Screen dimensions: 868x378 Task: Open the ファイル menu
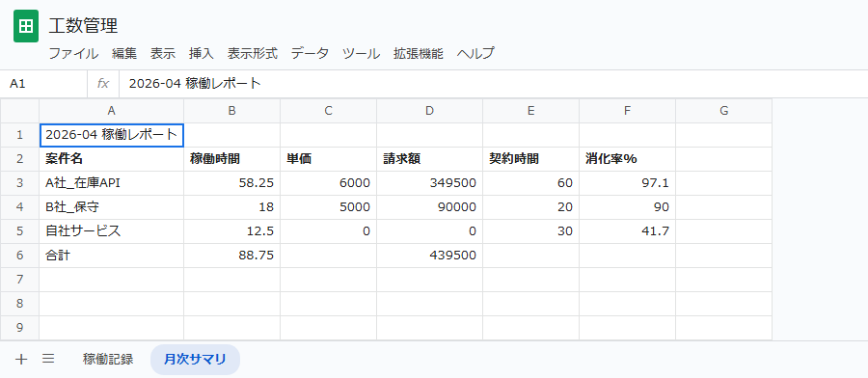pos(73,54)
